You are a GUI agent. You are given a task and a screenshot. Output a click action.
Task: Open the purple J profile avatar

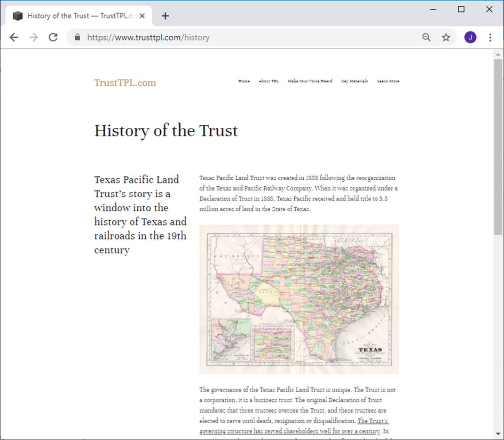pos(470,38)
